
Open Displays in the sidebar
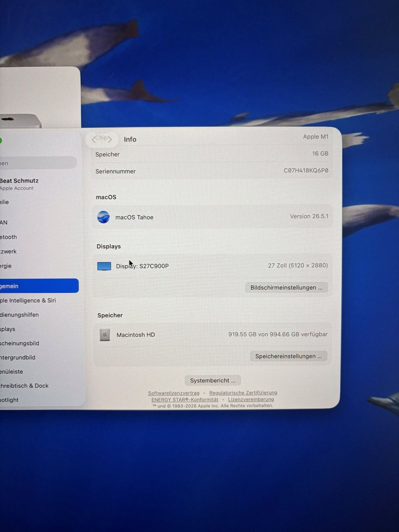coord(8,329)
